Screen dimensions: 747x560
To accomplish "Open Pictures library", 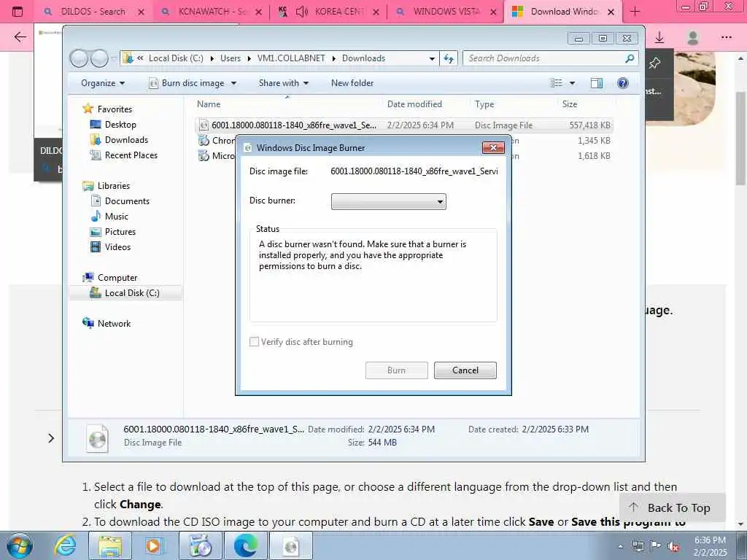I will (120, 231).
